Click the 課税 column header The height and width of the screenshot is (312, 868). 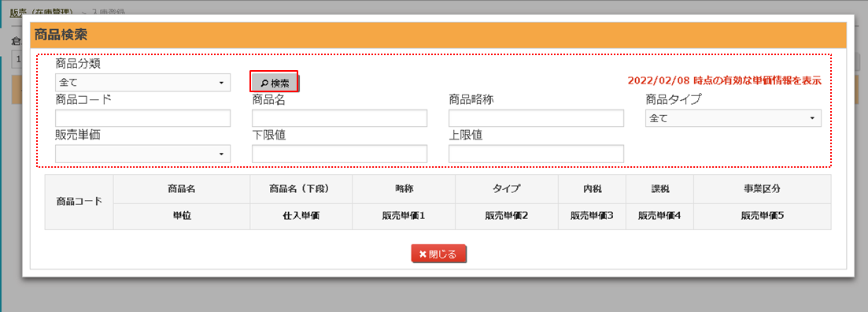tap(660, 189)
